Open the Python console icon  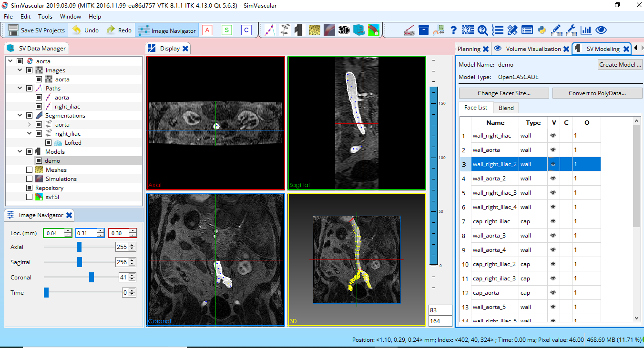542,30
